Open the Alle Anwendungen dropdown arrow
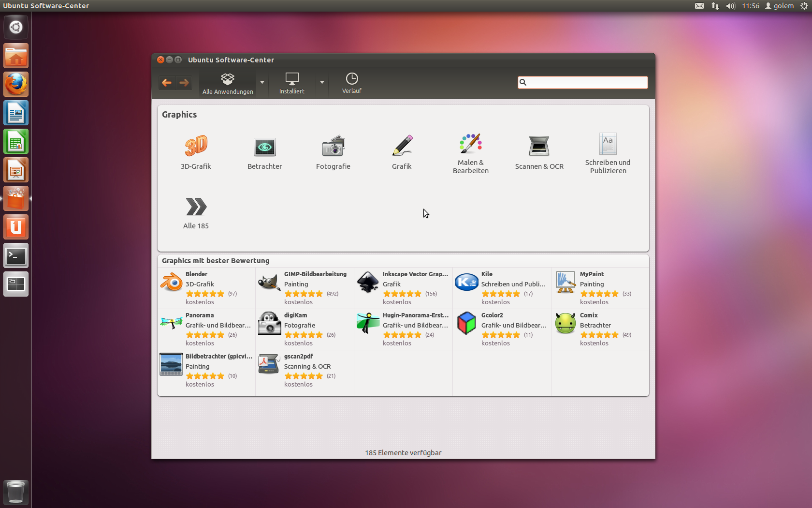This screenshot has width=812, height=508. pyautogui.click(x=261, y=83)
